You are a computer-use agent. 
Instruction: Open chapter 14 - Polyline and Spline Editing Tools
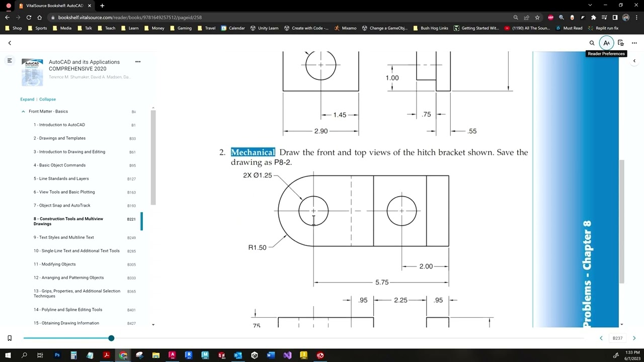click(x=68, y=310)
